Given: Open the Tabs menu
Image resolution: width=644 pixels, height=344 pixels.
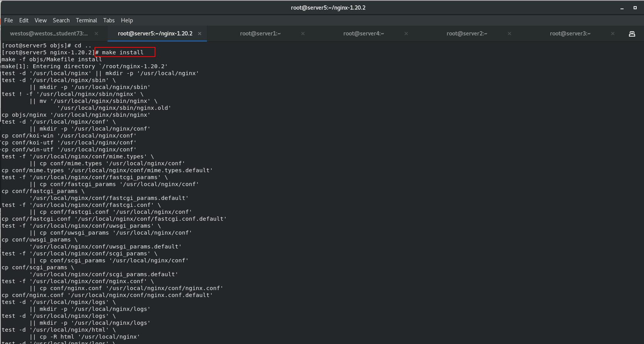Looking at the screenshot, I should [109, 20].
